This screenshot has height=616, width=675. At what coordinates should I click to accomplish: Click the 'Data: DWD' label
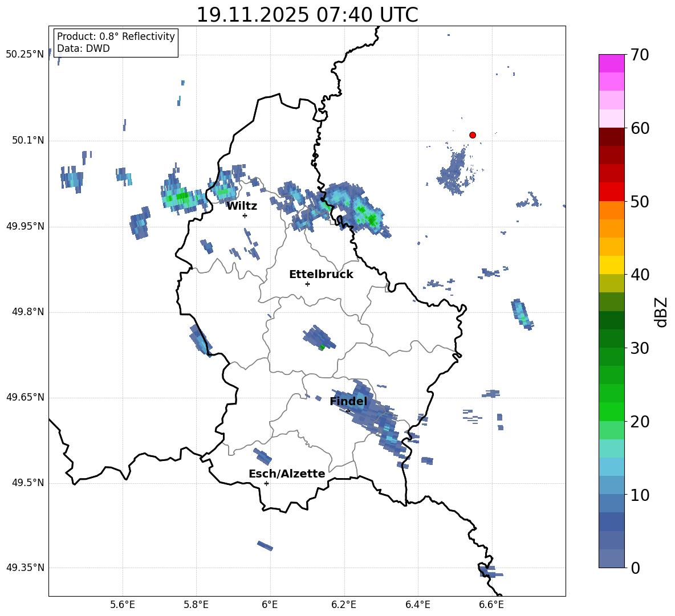pos(83,48)
